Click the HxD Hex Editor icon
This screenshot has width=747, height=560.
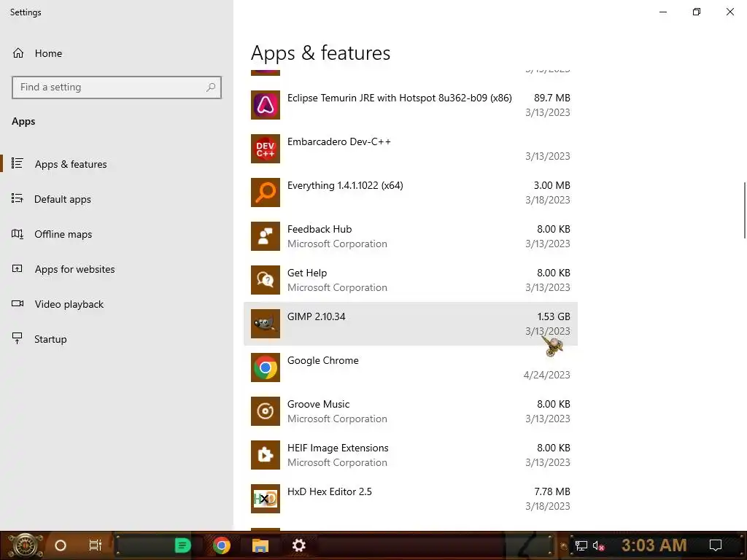pos(266,499)
